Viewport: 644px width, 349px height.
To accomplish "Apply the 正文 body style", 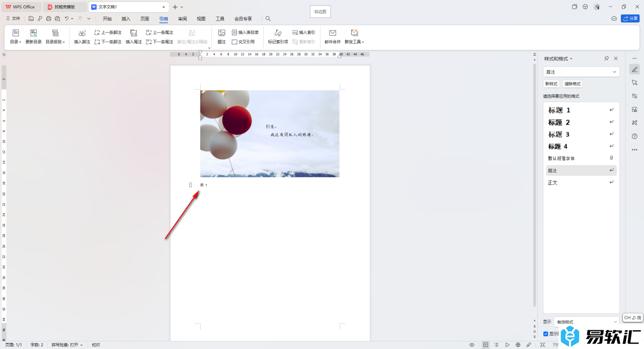I will [x=581, y=183].
